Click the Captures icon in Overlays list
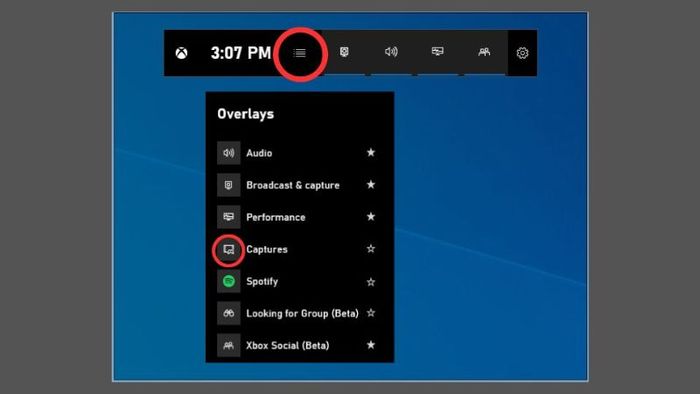700x394 pixels. (229, 249)
